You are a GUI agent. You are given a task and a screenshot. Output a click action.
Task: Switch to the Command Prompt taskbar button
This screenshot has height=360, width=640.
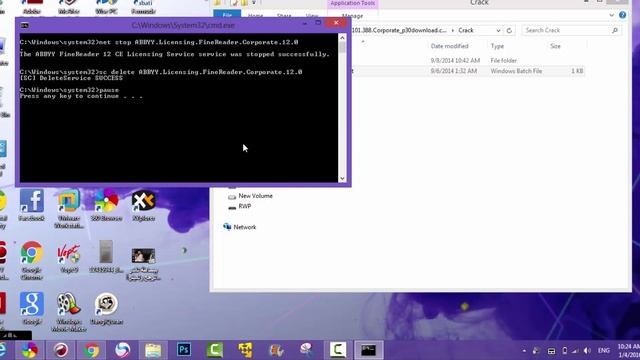368,350
